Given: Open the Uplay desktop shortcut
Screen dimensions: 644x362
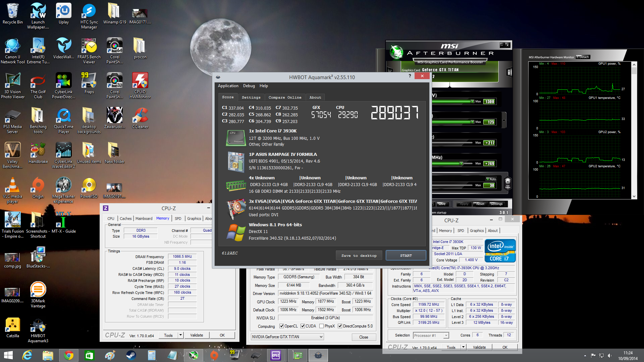Looking at the screenshot, I should [63, 14].
